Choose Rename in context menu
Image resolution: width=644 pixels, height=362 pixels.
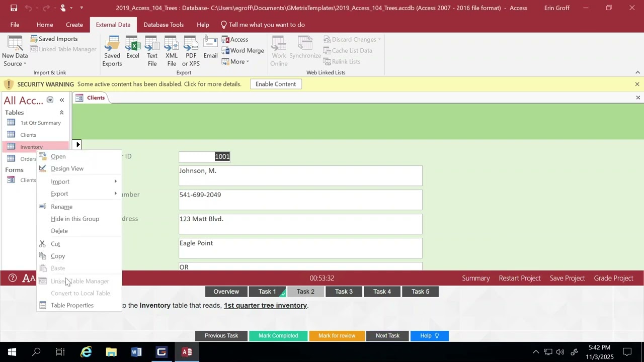click(x=79, y=207)
